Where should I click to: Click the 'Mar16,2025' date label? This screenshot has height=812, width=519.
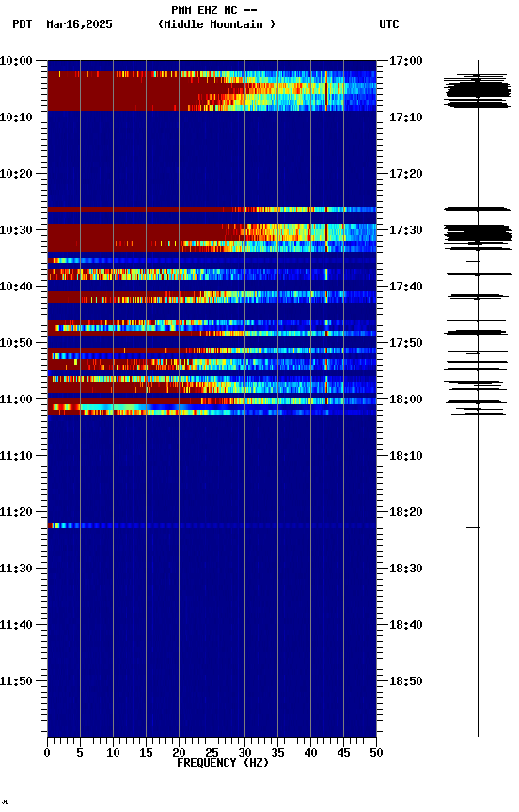[79, 24]
